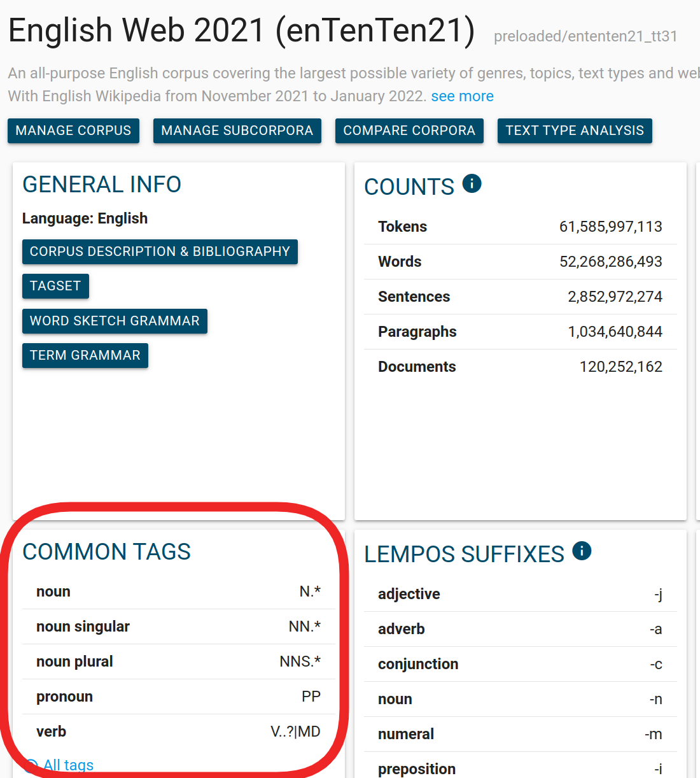Image resolution: width=700 pixels, height=778 pixels.
Task: Open the All tags link
Action: (68, 765)
